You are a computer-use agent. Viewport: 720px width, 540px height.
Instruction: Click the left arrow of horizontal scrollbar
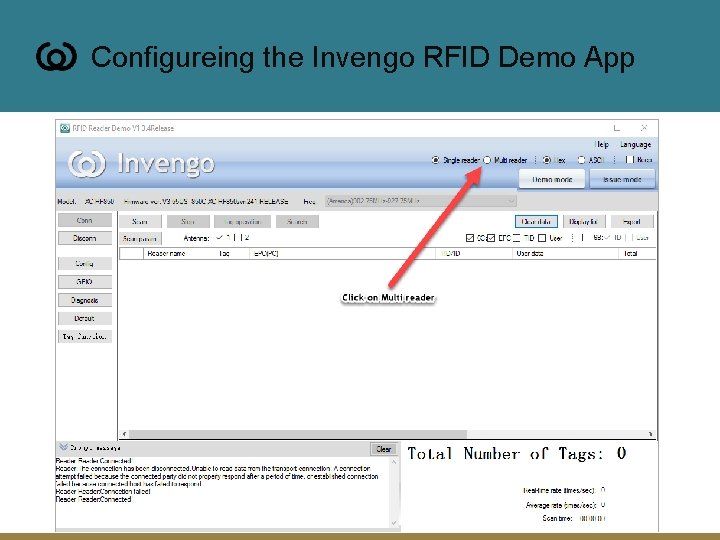(124, 434)
